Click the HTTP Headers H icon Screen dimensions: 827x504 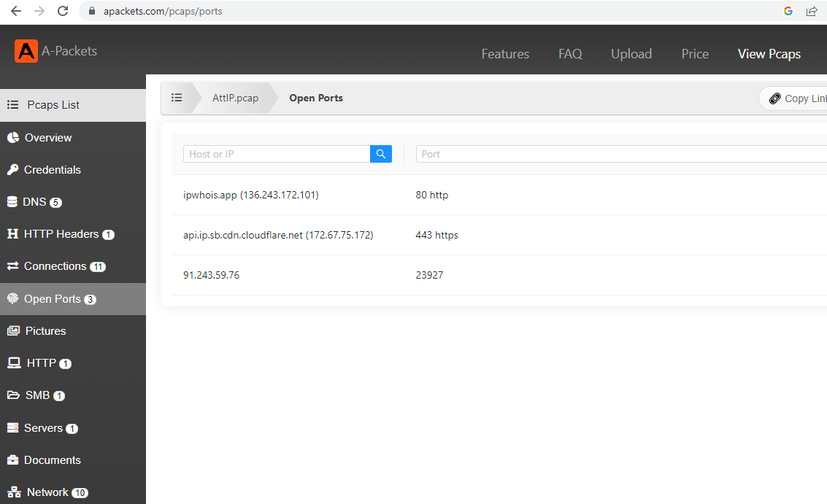[12, 233]
